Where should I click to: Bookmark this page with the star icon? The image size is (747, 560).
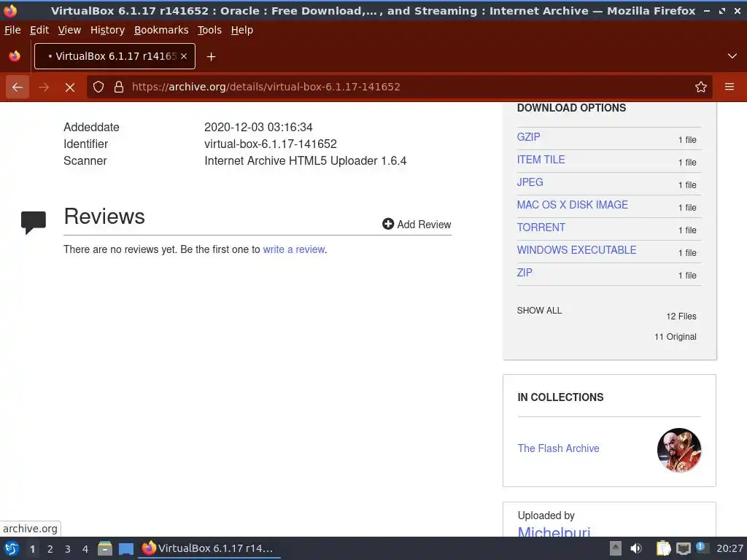click(700, 87)
